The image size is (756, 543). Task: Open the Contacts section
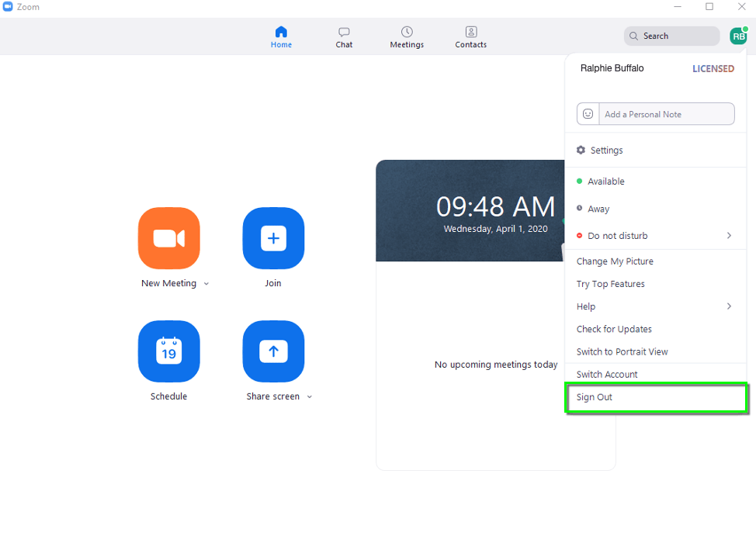[x=470, y=36]
